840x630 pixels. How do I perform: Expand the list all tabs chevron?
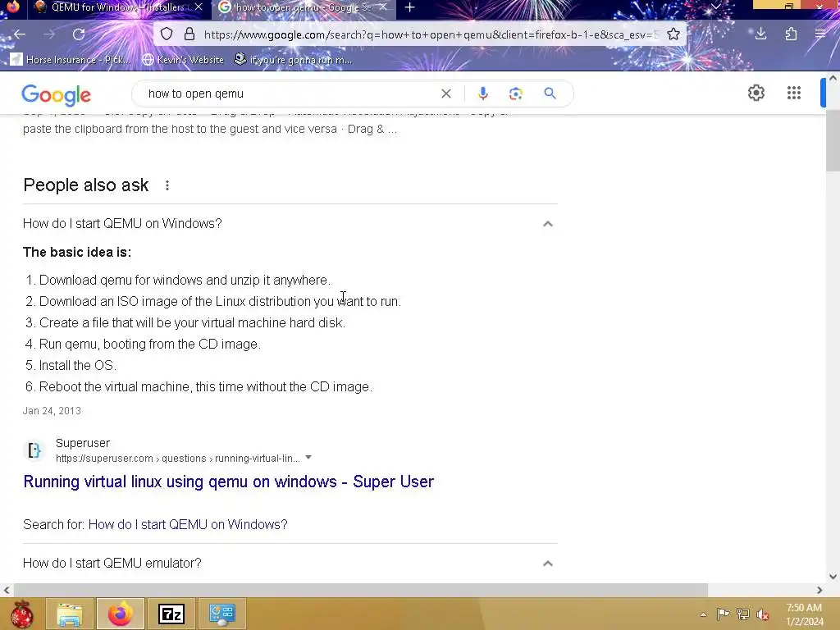coord(715,7)
